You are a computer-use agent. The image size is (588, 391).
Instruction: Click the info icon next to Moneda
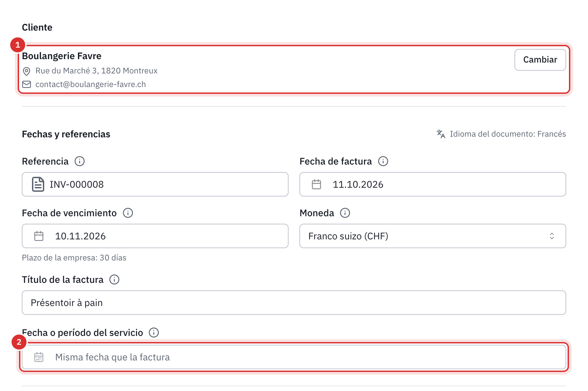coord(345,213)
